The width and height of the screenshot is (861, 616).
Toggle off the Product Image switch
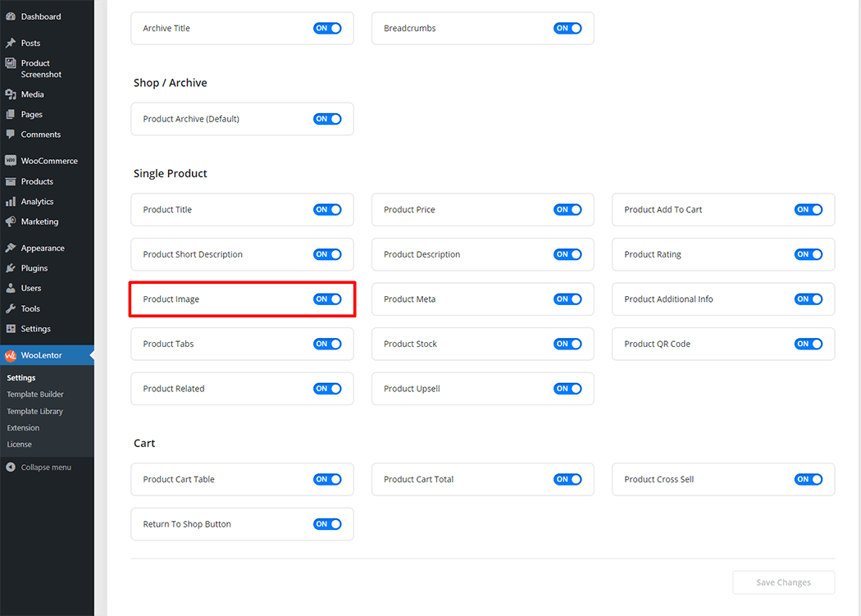327,299
